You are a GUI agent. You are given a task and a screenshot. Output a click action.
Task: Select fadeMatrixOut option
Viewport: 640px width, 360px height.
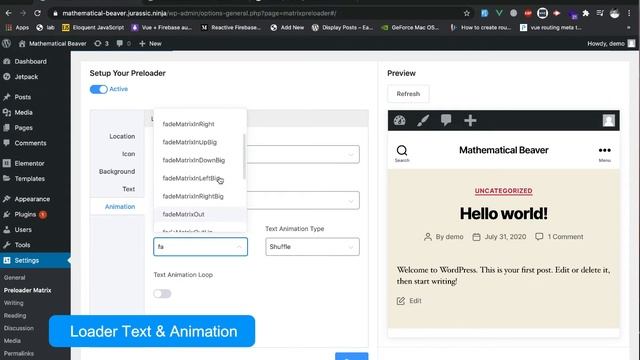(200, 214)
